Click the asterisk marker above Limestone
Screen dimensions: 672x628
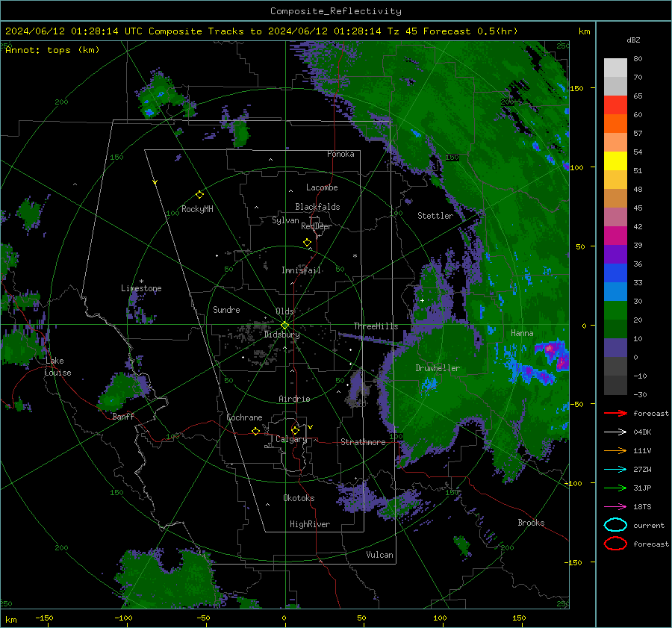(x=141, y=282)
